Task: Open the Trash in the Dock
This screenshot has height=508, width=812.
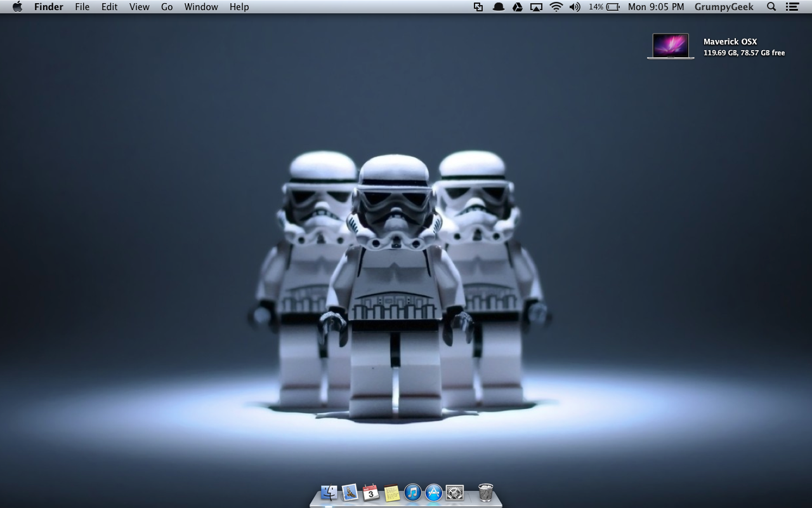Action: click(485, 492)
